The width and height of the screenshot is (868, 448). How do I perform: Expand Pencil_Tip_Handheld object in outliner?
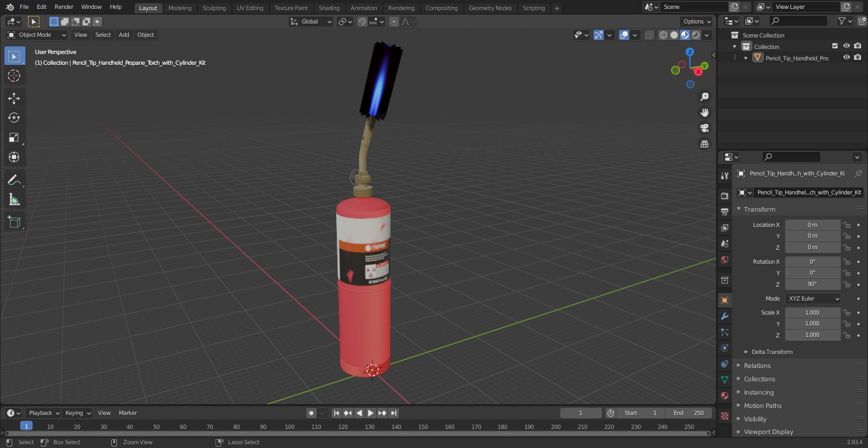pos(746,58)
